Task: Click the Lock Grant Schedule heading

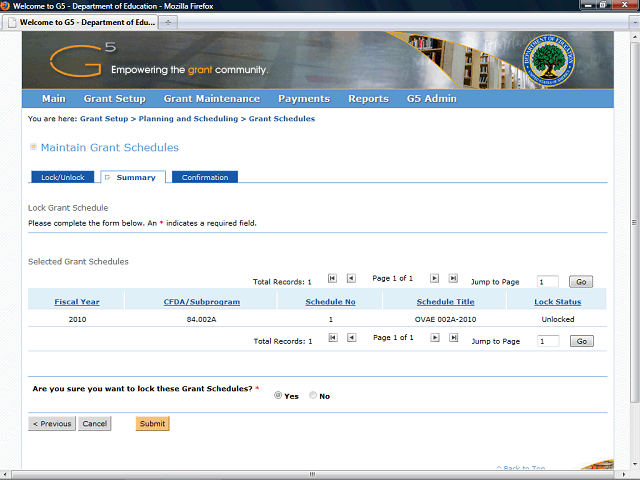Action: (x=68, y=208)
